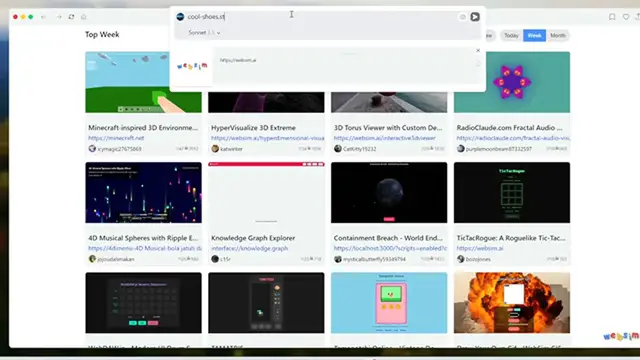Dismiss the websim.ai suggestion with X
Image resolution: width=640 pixels, height=360 pixels.
click(478, 51)
